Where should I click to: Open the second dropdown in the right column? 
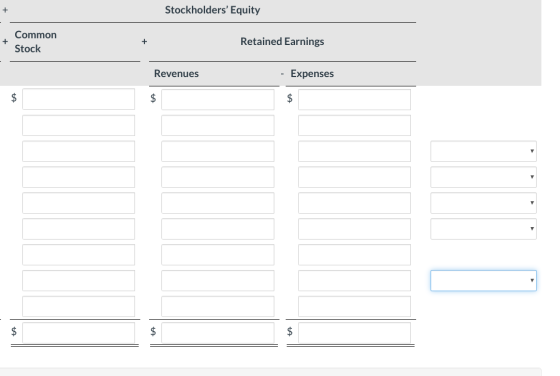click(483, 177)
